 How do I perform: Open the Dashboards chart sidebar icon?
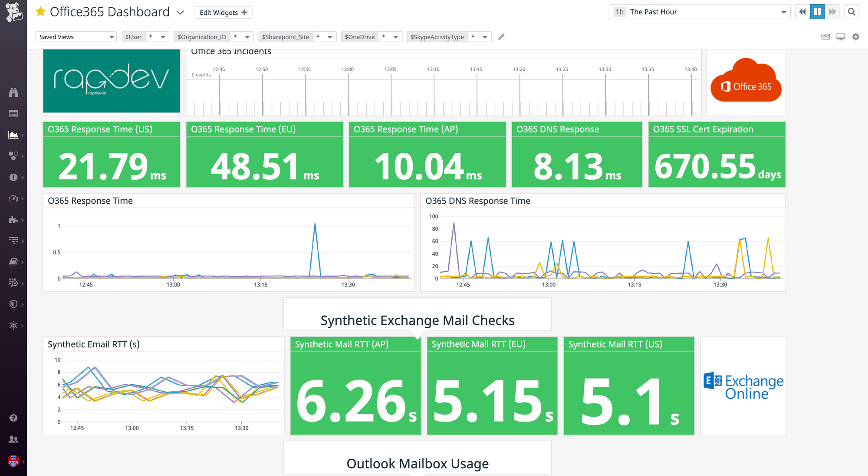click(13, 135)
